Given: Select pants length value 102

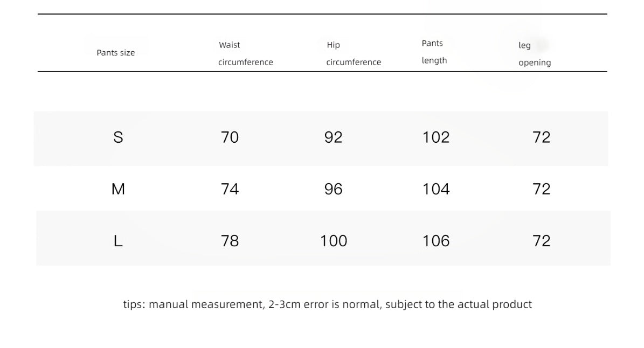Looking at the screenshot, I should click(436, 137).
